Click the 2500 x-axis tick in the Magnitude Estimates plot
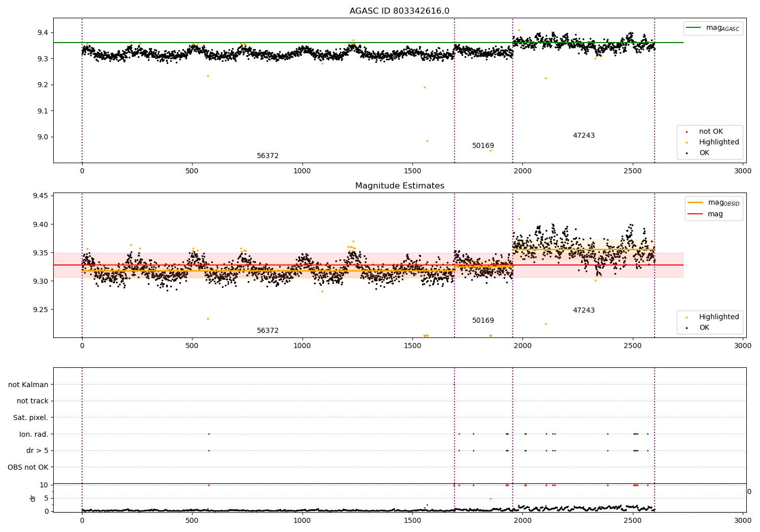This screenshot has width=760, height=532. (x=633, y=346)
